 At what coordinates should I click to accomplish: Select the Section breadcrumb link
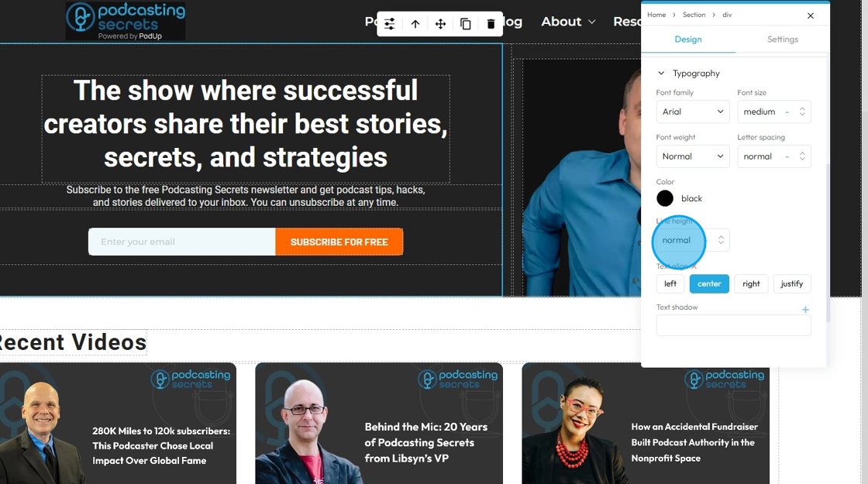click(694, 15)
